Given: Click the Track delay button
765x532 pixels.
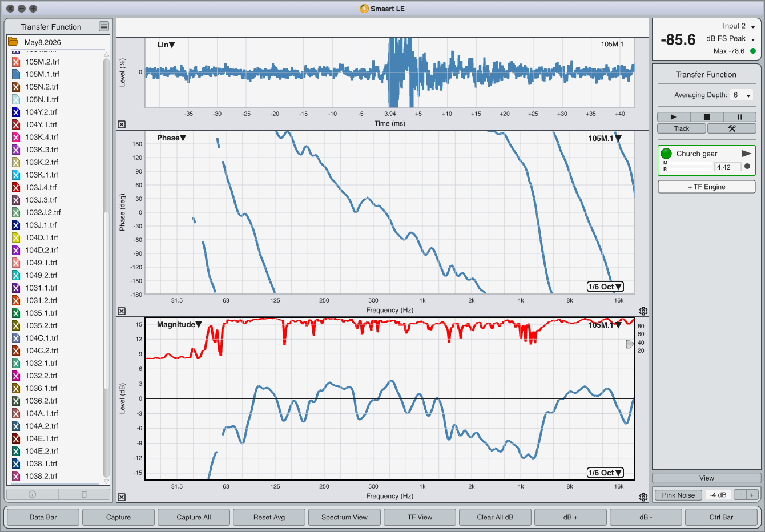Looking at the screenshot, I should [682, 128].
